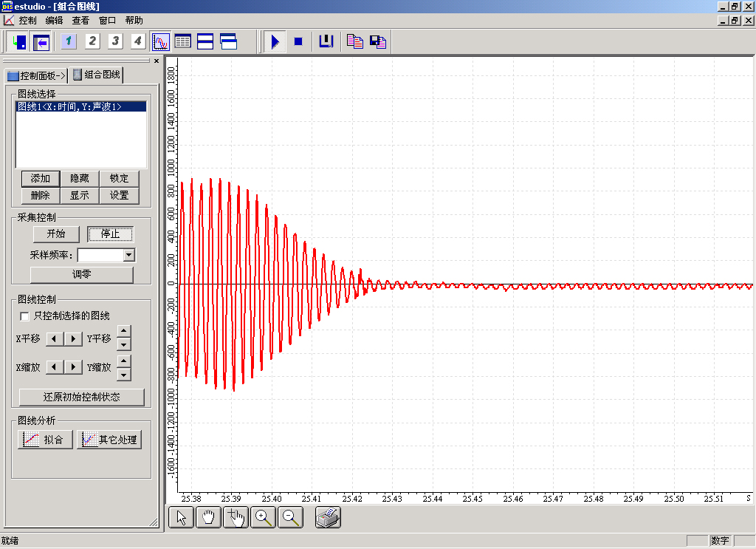Screen dimensions: 756x549
Task: Select the hand pan tool
Action: pos(208,518)
